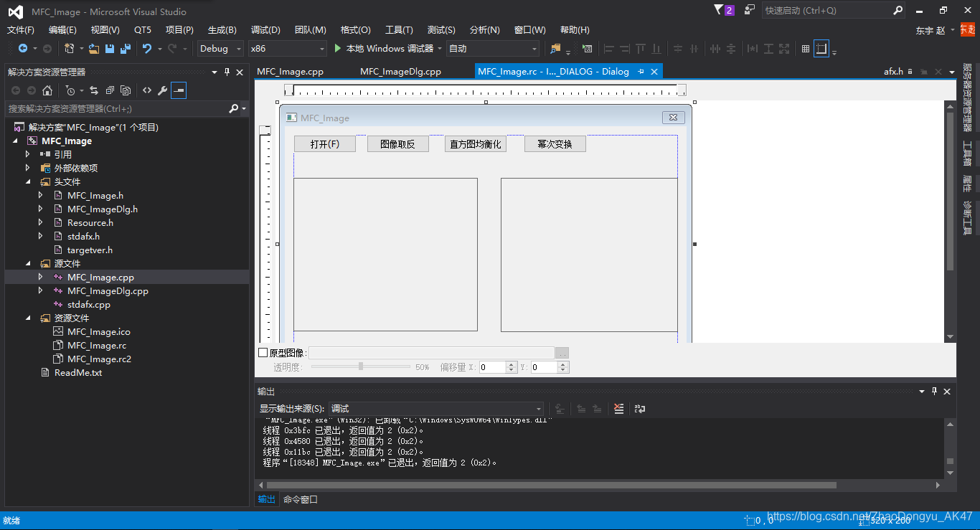
Task: Collapse the 资源文件 resource files folder
Action: pyautogui.click(x=28, y=318)
